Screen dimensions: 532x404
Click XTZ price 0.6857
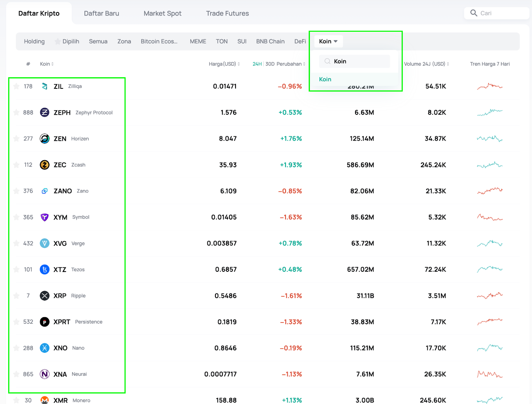(x=226, y=269)
